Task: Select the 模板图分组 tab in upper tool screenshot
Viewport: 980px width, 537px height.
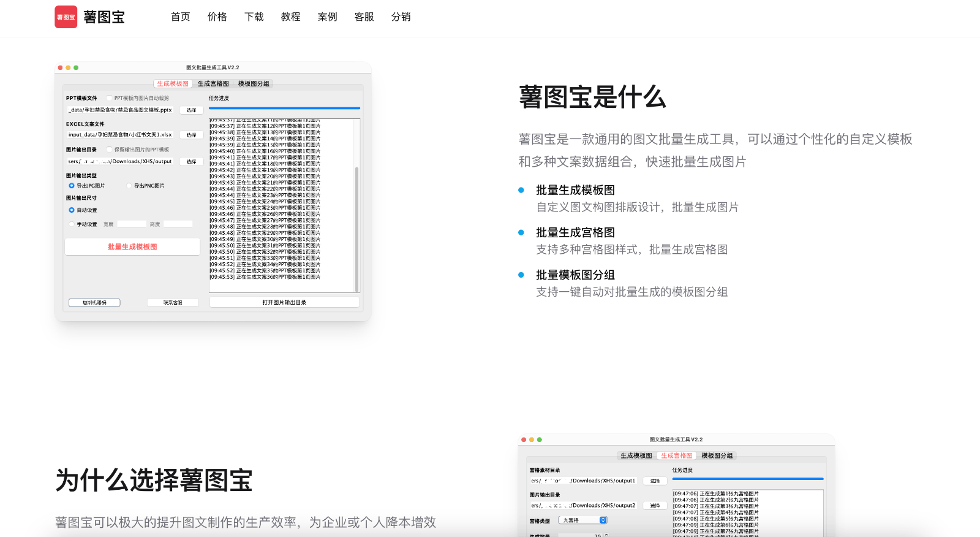Action: click(254, 84)
